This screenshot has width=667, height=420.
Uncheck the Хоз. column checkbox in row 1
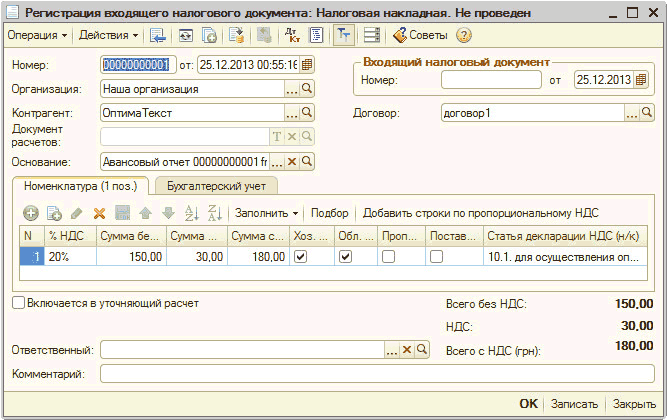[x=299, y=257]
